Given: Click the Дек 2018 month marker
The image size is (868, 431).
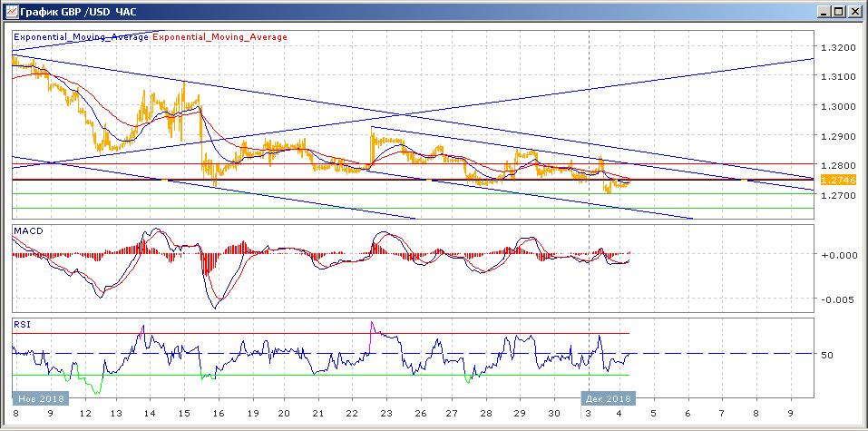Looking at the screenshot, I should pos(608,398).
